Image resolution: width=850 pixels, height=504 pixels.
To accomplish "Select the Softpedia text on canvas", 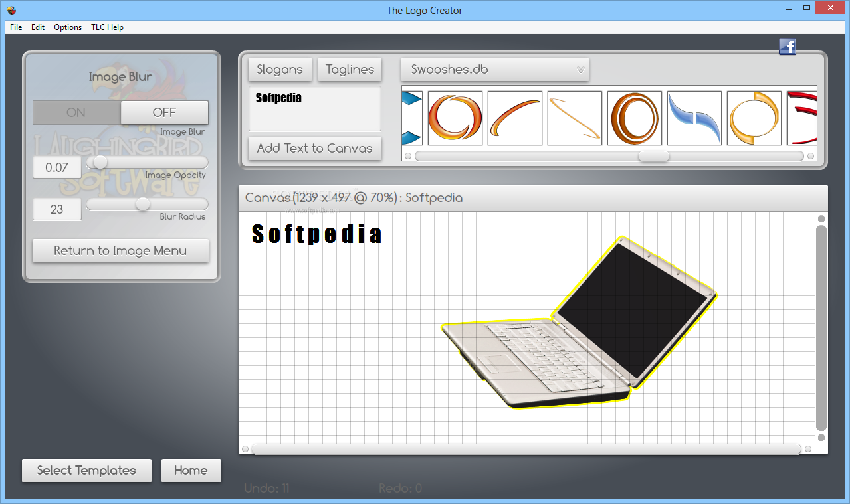I will tap(317, 234).
